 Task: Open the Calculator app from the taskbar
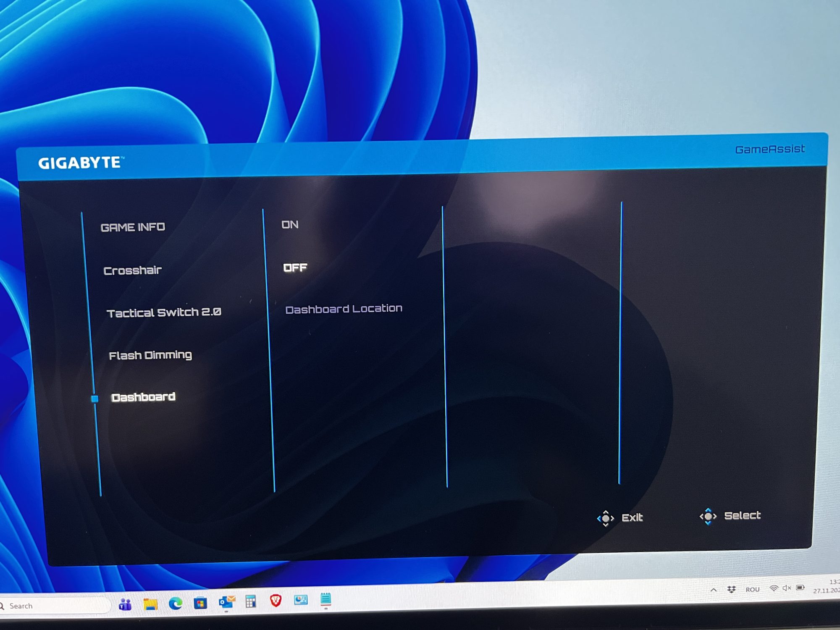click(251, 601)
